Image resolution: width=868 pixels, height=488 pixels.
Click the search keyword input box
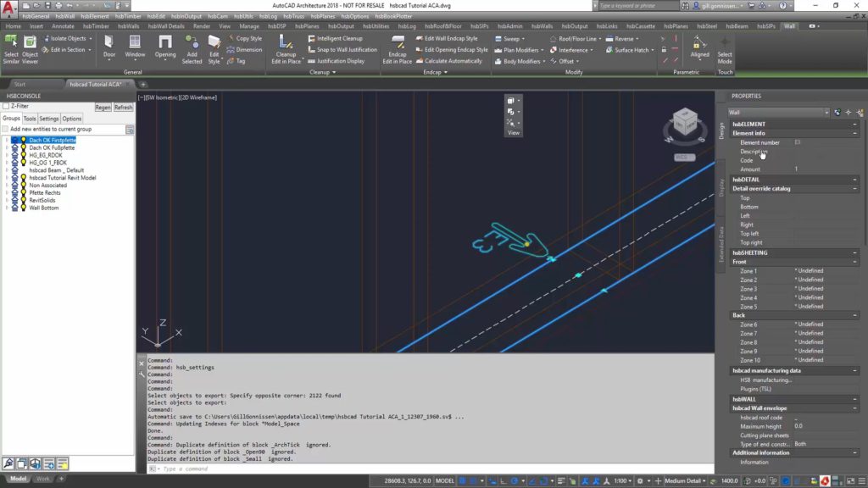pos(637,6)
